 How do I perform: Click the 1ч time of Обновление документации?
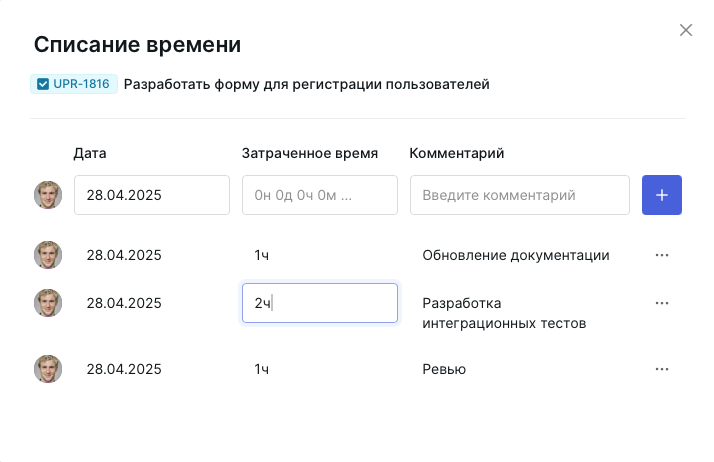[262, 255]
